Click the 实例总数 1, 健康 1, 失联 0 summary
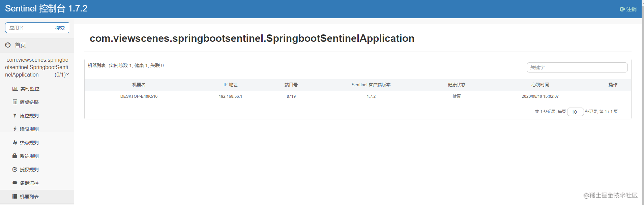Viewport: 644px width, 205px height. point(137,65)
